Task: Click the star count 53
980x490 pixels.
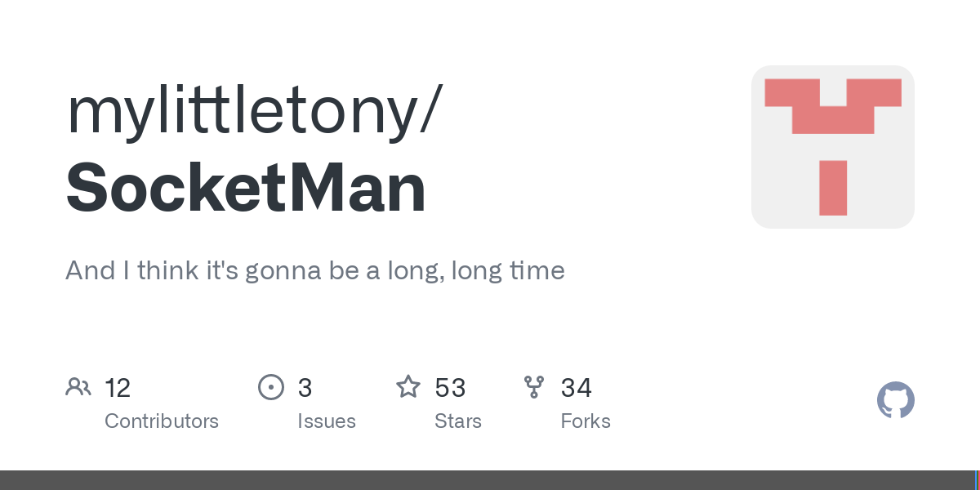Action: point(450,388)
